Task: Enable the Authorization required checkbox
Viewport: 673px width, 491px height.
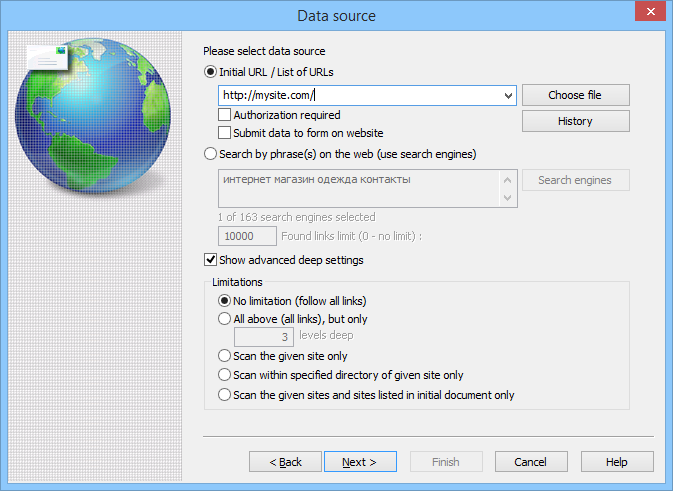Action: coord(225,116)
